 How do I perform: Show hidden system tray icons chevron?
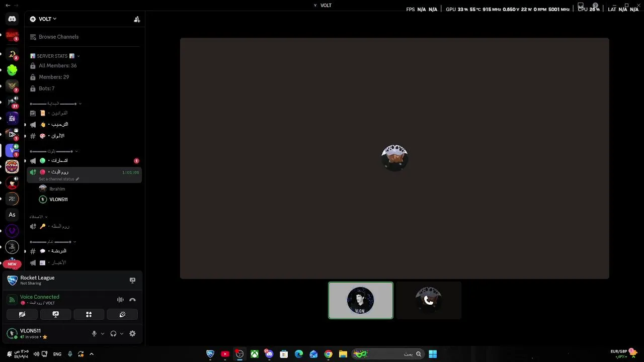[x=92, y=354]
